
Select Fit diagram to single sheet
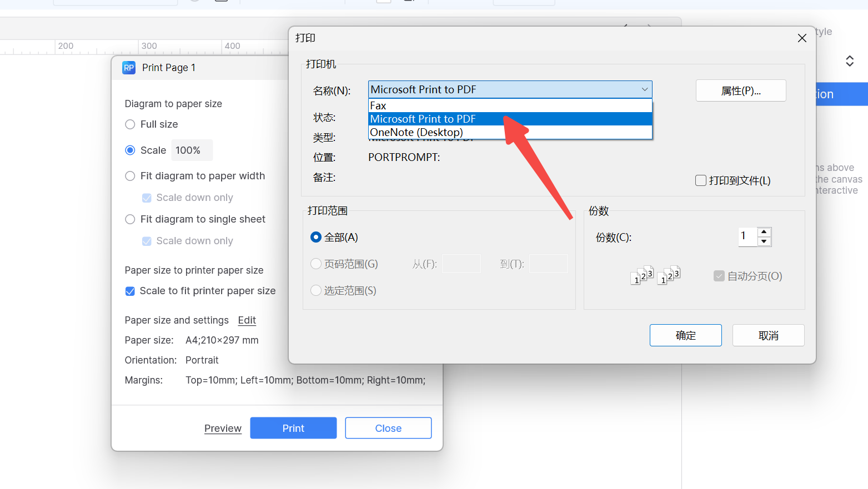coord(131,219)
